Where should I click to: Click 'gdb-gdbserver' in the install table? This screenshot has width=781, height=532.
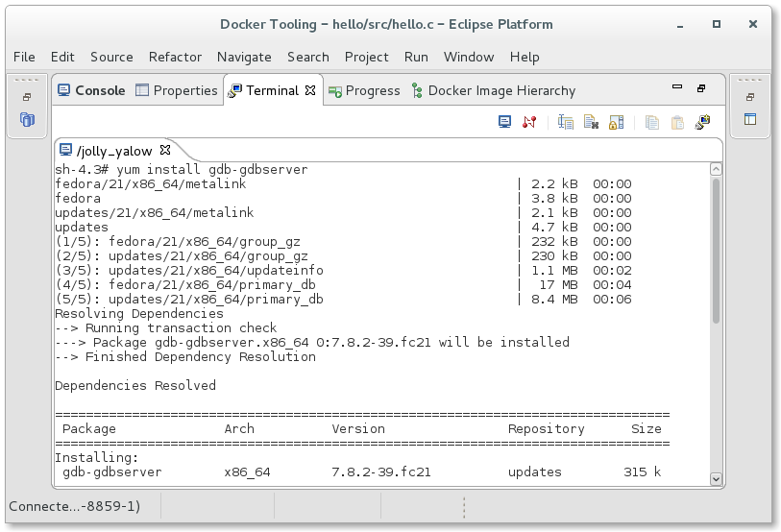[112, 472]
